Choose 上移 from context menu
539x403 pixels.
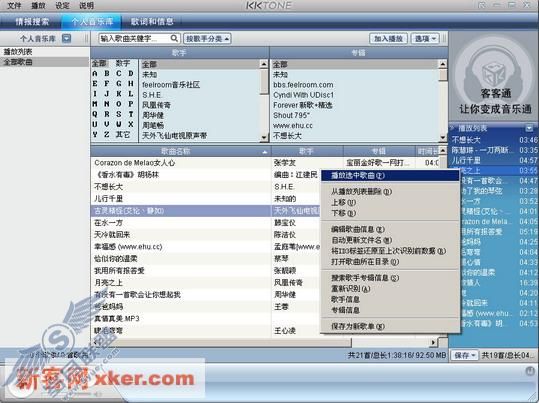point(390,202)
